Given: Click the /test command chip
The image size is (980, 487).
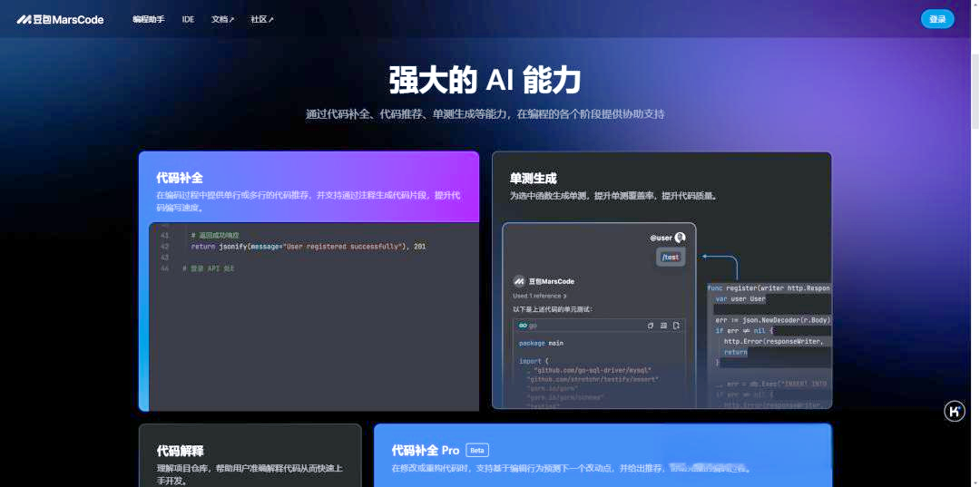Looking at the screenshot, I should (671, 257).
